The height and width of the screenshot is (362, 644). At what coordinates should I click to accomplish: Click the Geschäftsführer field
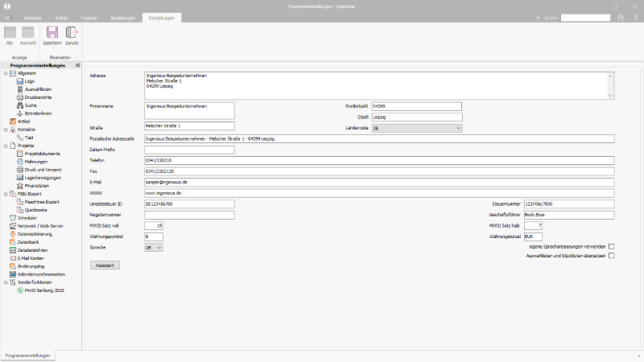tap(569, 215)
